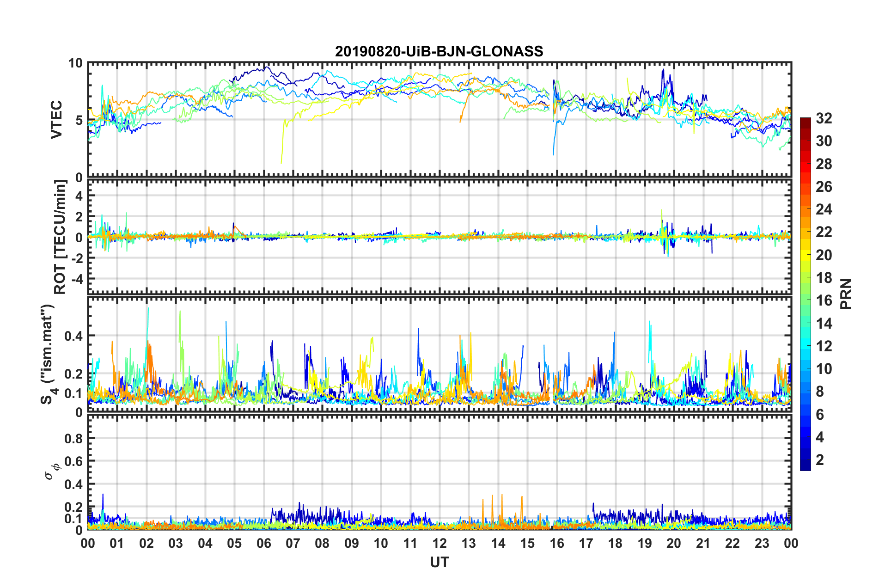Click colorbar tick label 32
The width and height of the screenshot is (879, 588).
(824, 118)
